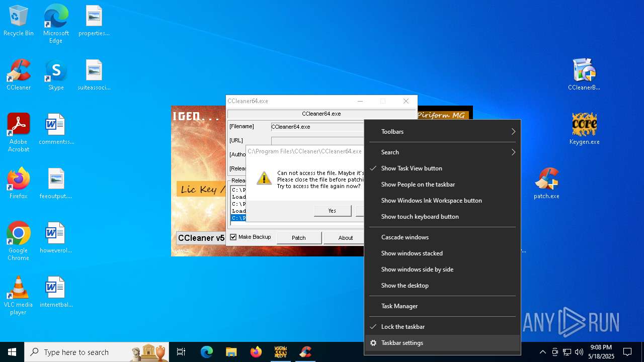Choose Show touch keyboard button
This screenshot has width=644, height=362.
[x=443, y=217]
